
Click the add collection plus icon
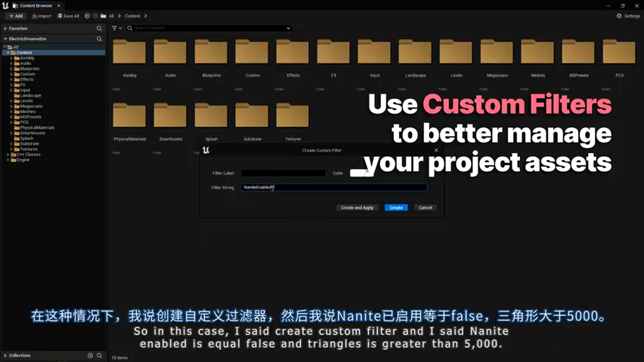(91, 355)
